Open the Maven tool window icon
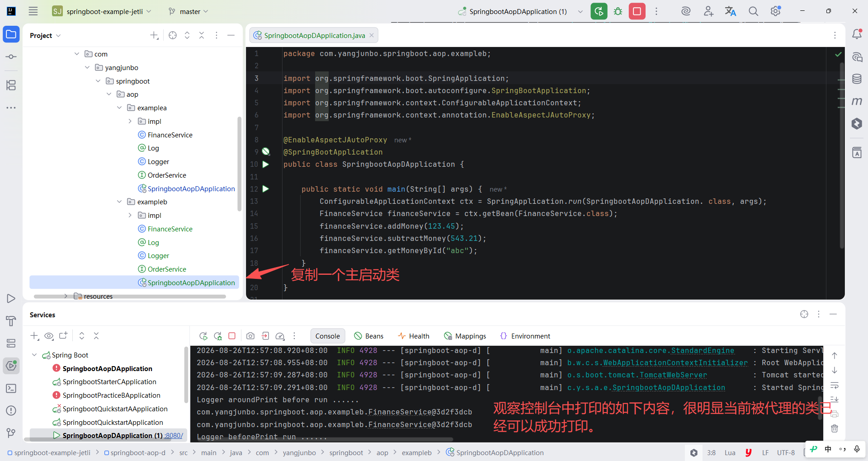Viewport: 868px width, 461px height. 857,101
